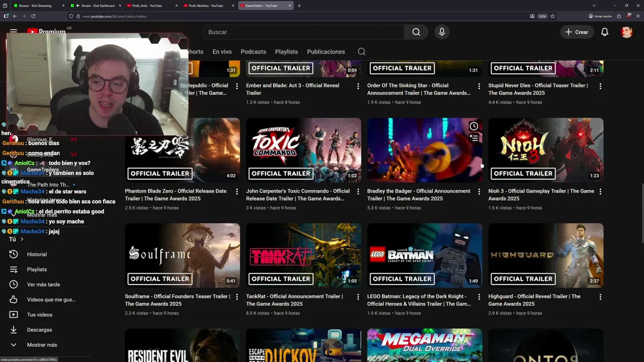Open options menu for Highguard video
The width and height of the screenshot is (644, 362).
[600, 297]
